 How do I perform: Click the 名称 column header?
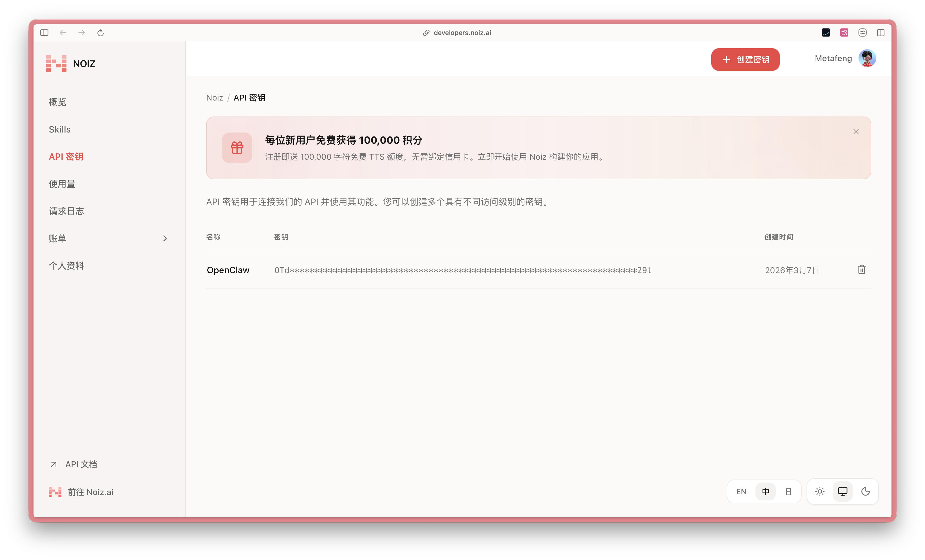(x=213, y=237)
